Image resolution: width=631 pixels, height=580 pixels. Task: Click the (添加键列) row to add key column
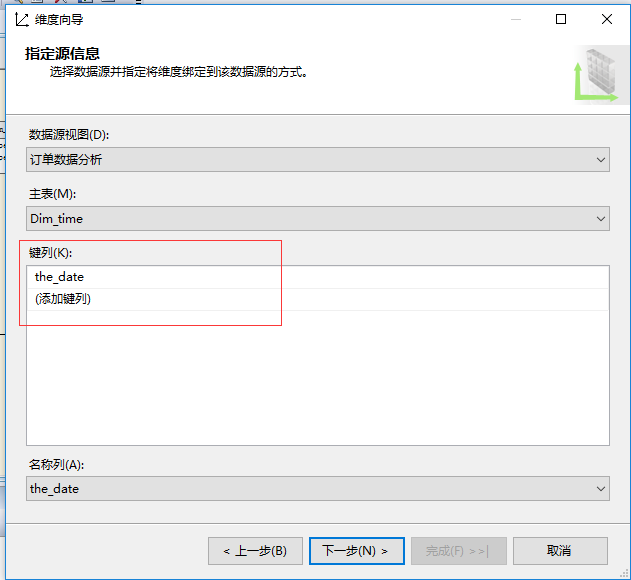(x=318, y=299)
